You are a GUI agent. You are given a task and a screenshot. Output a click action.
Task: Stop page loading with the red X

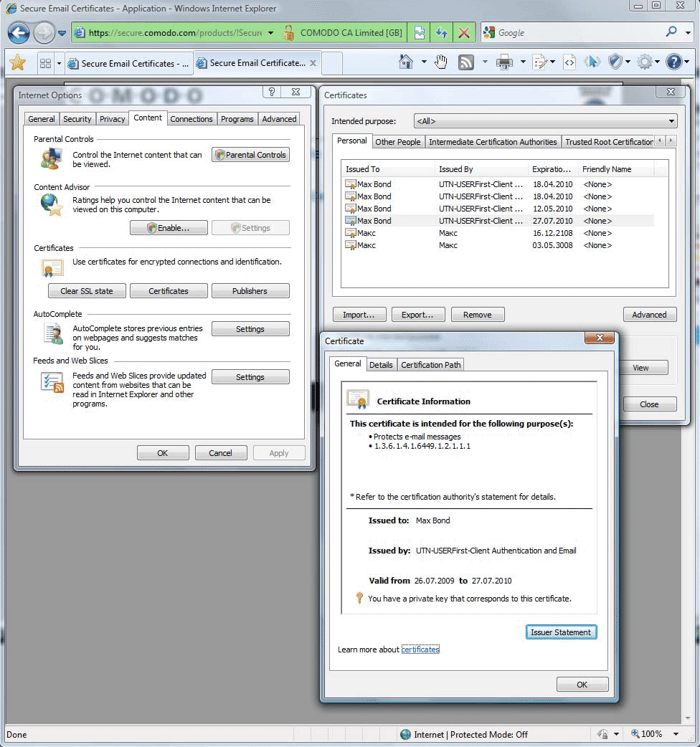click(x=463, y=33)
